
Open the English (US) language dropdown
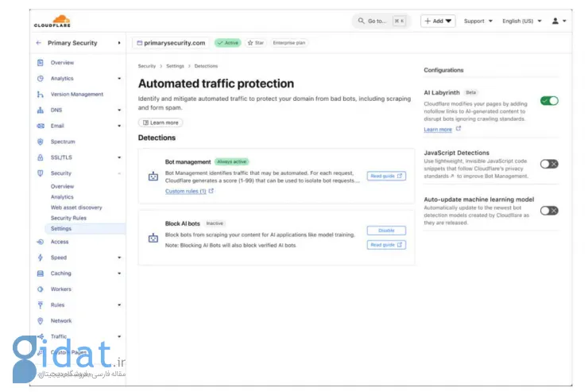522,21
